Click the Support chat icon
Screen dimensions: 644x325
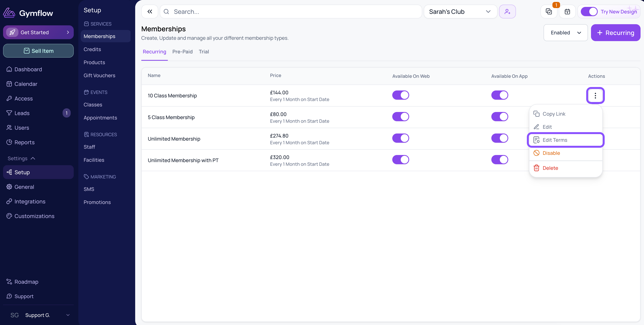[x=9, y=296]
